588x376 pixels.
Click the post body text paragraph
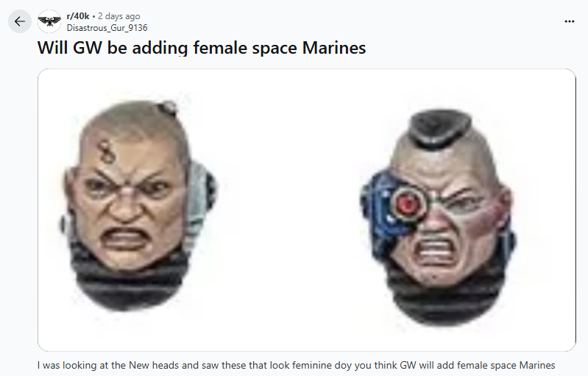click(x=297, y=365)
